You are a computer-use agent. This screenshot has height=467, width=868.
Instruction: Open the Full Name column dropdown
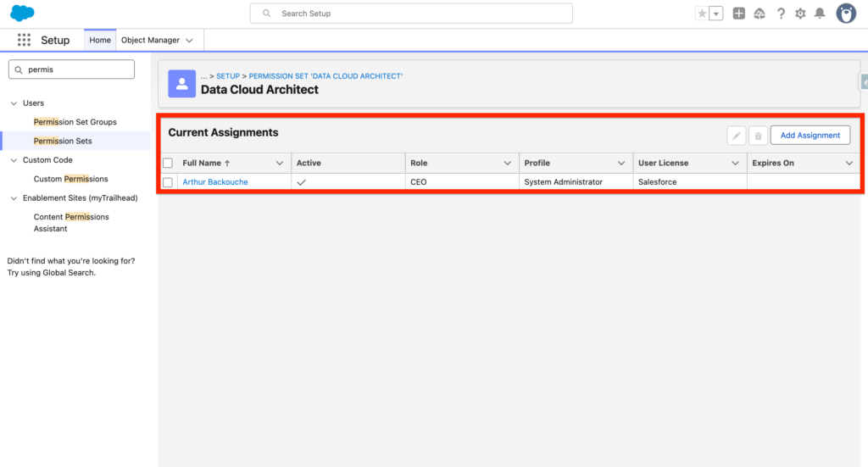(x=280, y=163)
